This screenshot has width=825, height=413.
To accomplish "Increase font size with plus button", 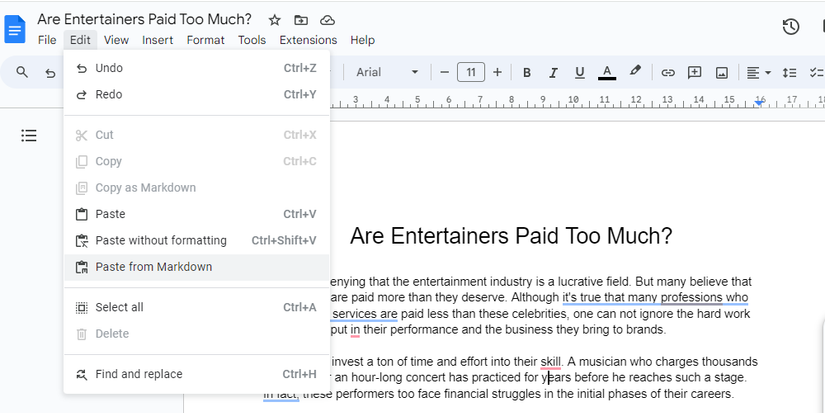I will [497, 72].
